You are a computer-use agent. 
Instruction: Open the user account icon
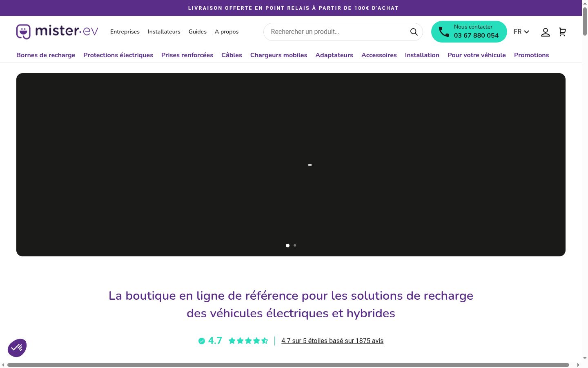pyautogui.click(x=546, y=32)
